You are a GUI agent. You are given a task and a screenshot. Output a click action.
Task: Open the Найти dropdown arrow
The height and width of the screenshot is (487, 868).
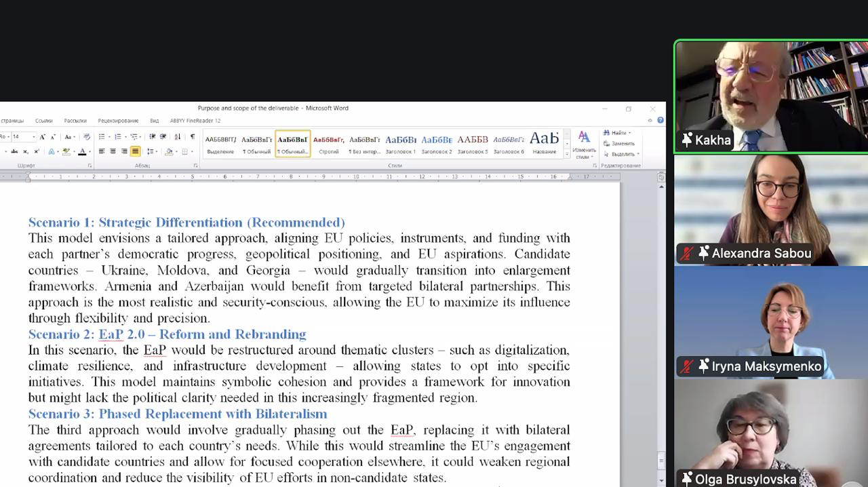pyautogui.click(x=630, y=133)
